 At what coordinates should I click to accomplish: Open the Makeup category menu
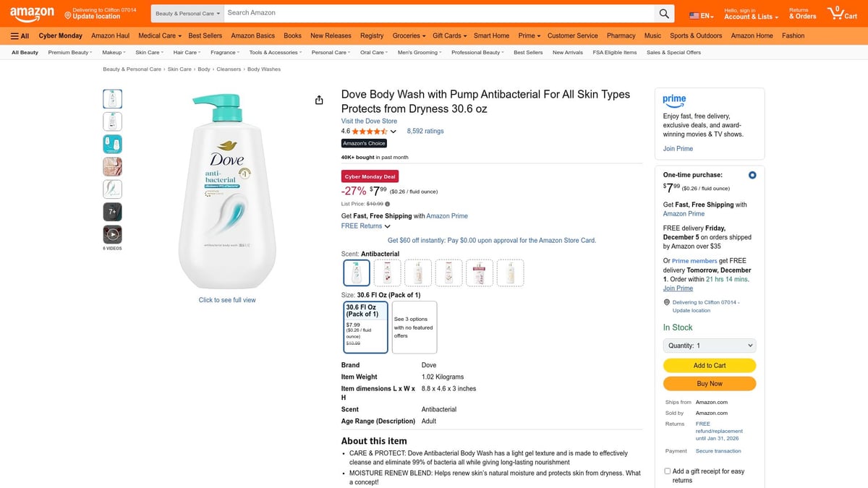tap(113, 51)
